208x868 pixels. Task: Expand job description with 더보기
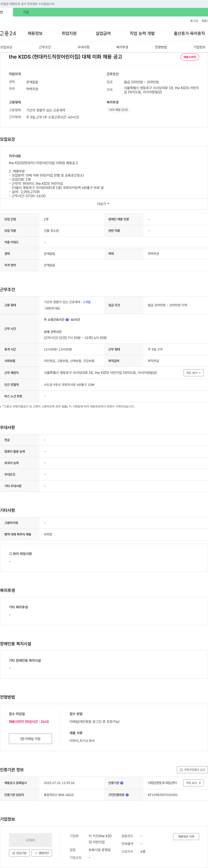click(103, 204)
